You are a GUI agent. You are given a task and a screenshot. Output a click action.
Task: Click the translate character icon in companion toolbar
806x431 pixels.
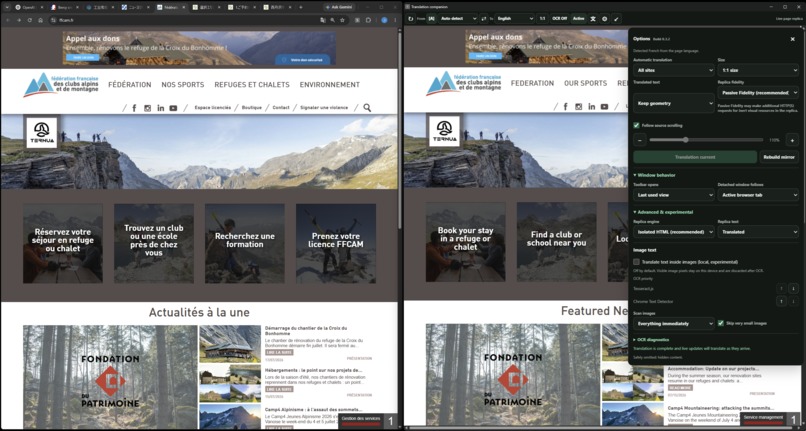click(593, 19)
